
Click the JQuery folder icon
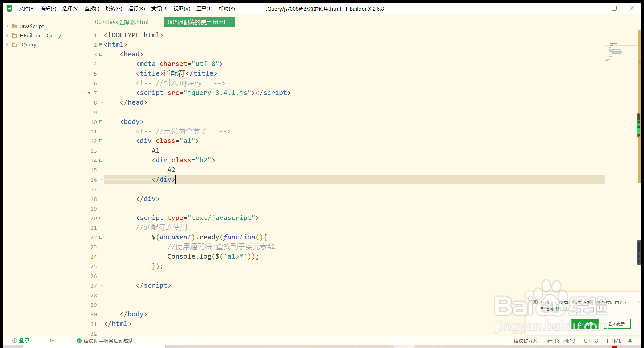(x=14, y=44)
